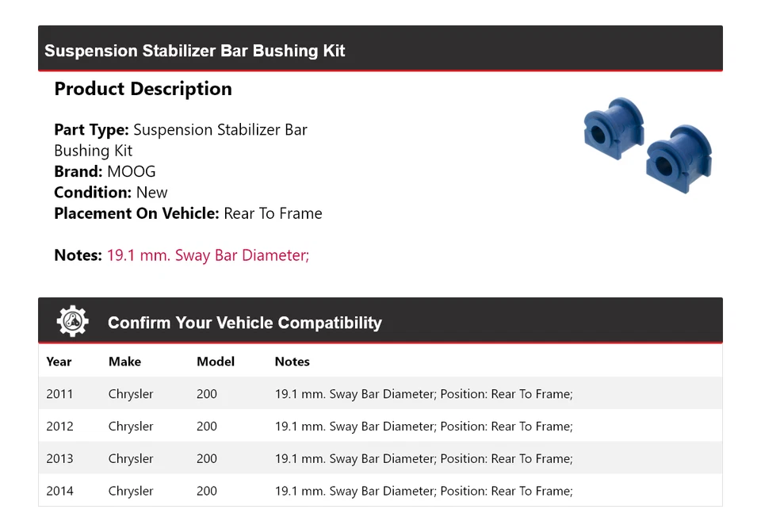The height and width of the screenshot is (532, 761).
Task: Click the Part Type label text
Action: pyautogui.click(x=91, y=130)
